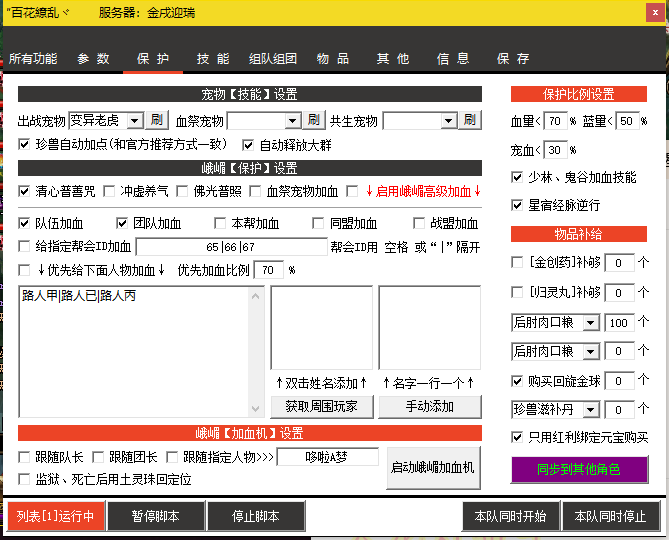Click purple 同步到其他角色 button
Viewport: 669px width, 540px height.
[579, 469]
